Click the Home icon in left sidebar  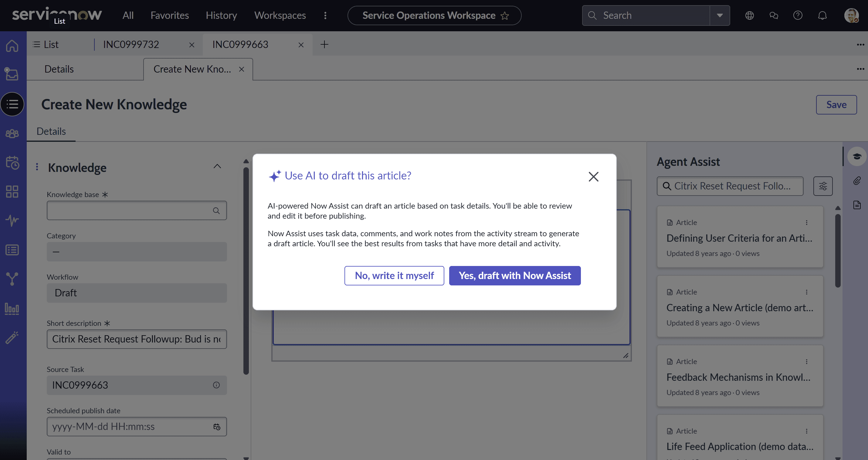[x=12, y=46]
